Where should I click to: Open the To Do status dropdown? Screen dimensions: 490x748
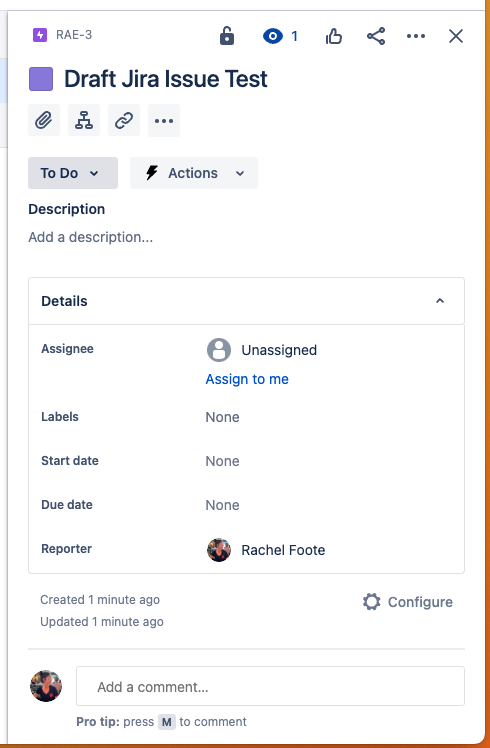point(73,173)
